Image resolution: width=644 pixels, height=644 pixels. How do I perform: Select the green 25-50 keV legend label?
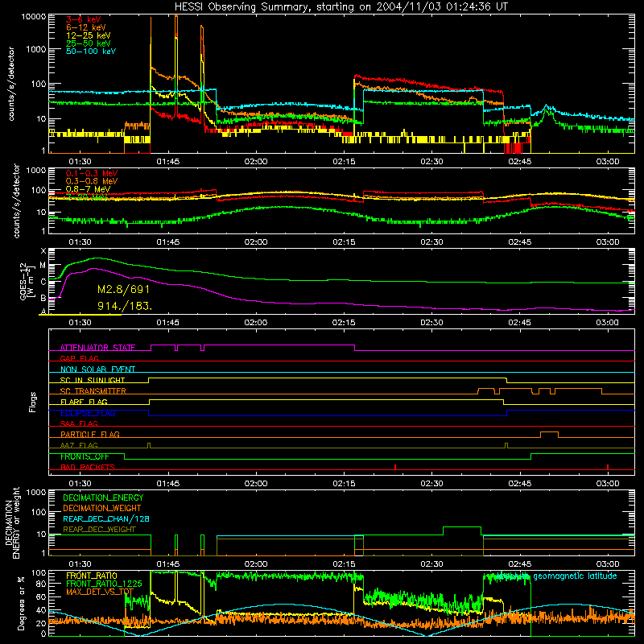(x=89, y=43)
